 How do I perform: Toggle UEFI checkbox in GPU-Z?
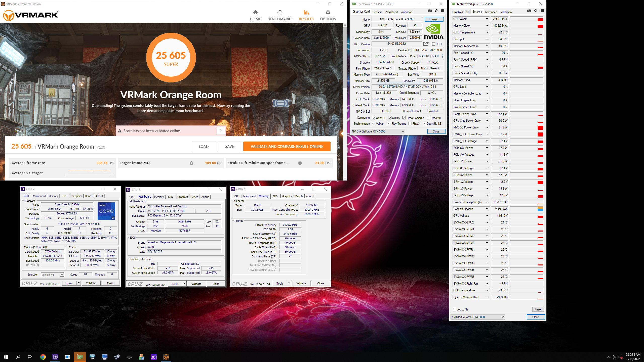433,44
